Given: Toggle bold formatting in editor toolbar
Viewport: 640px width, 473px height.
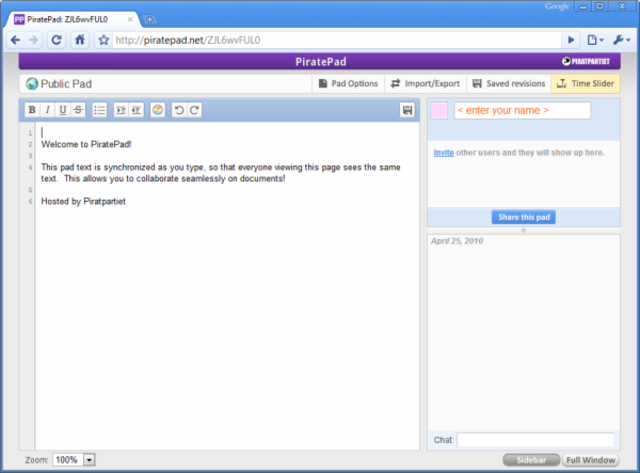Looking at the screenshot, I should [32, 110].
